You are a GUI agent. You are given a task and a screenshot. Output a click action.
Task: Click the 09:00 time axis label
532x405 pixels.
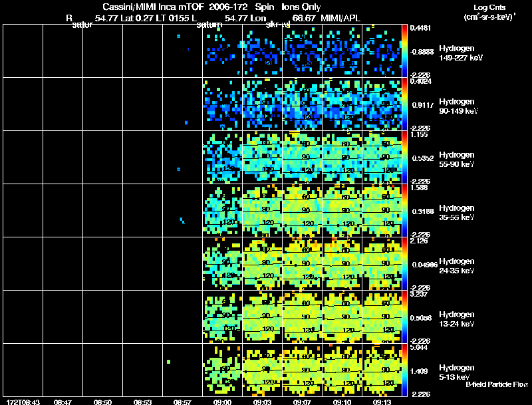222,402
